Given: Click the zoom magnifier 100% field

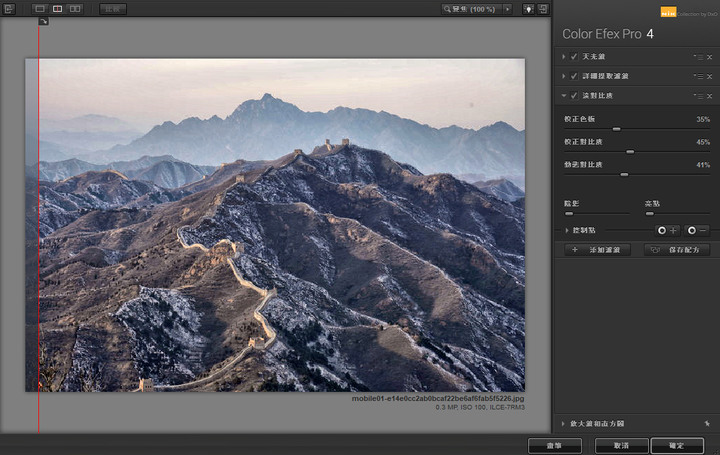Looking at the screenshot, I should [x=472, y=9].
